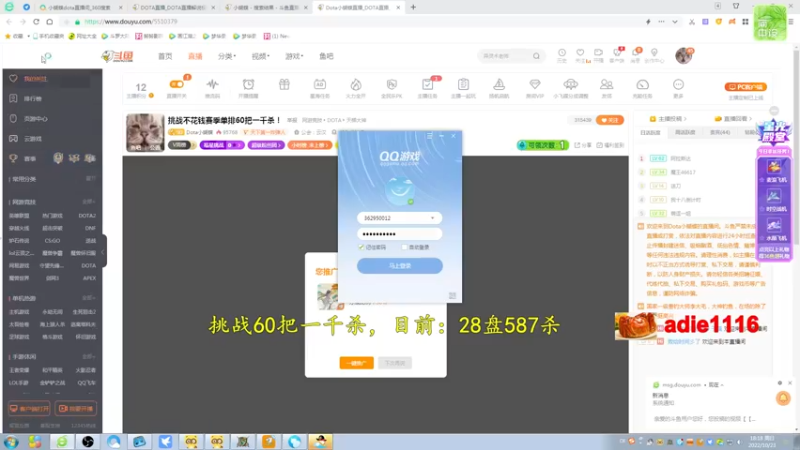Click the 我要开播 sidebar button
This screenshot has height=450, width=800.
click(76, 409)
